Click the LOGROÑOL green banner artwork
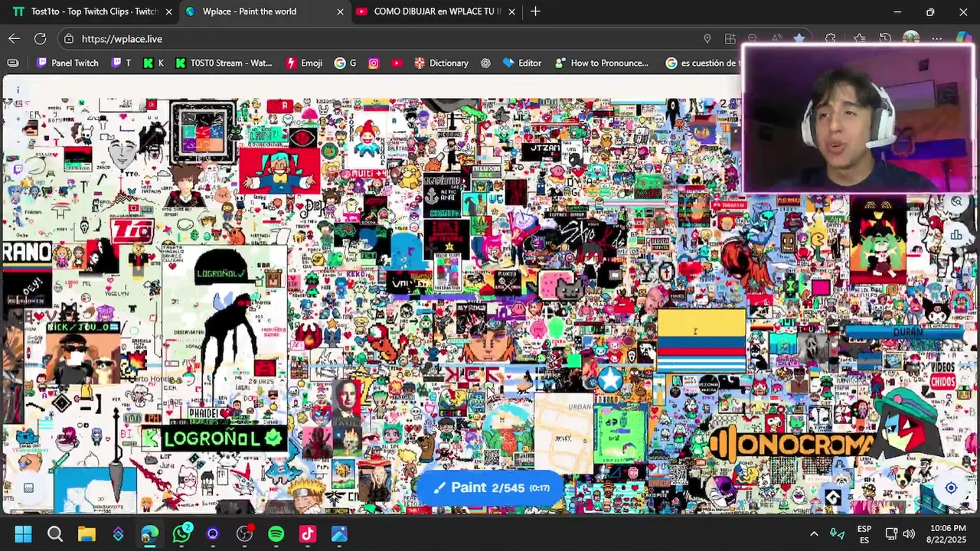Viewport: 980px width, 551px height. pos(214,439)
